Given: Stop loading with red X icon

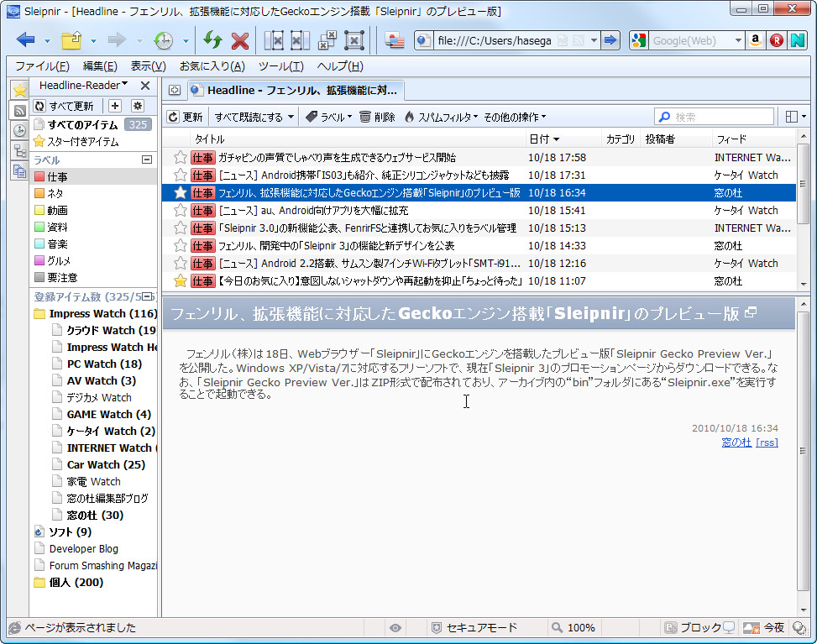Looking at the screenshot, I should 239,40.
